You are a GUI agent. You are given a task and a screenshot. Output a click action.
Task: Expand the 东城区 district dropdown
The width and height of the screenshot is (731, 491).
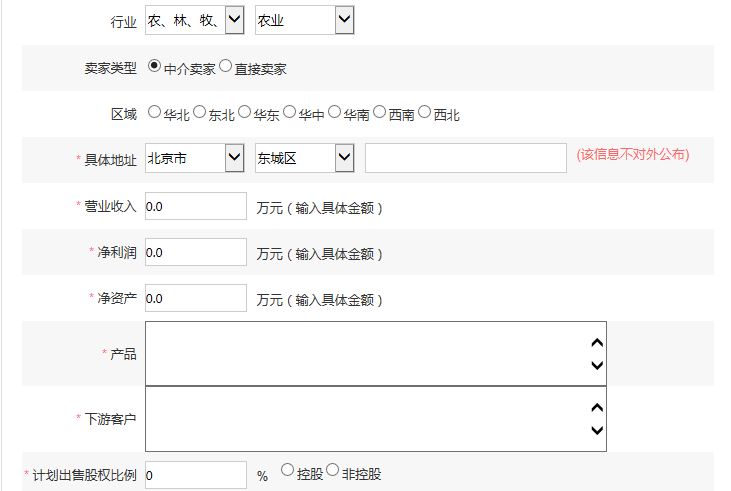(304, 158)
